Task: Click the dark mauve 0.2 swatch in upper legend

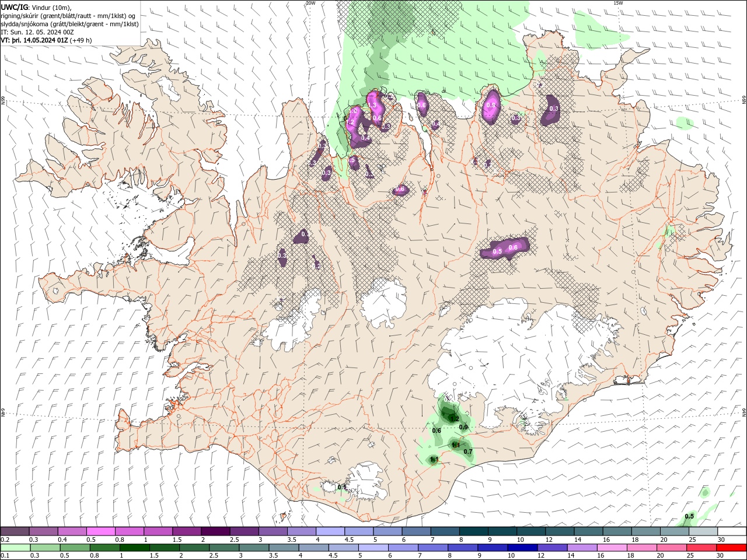Action: (x=15, y=531)
